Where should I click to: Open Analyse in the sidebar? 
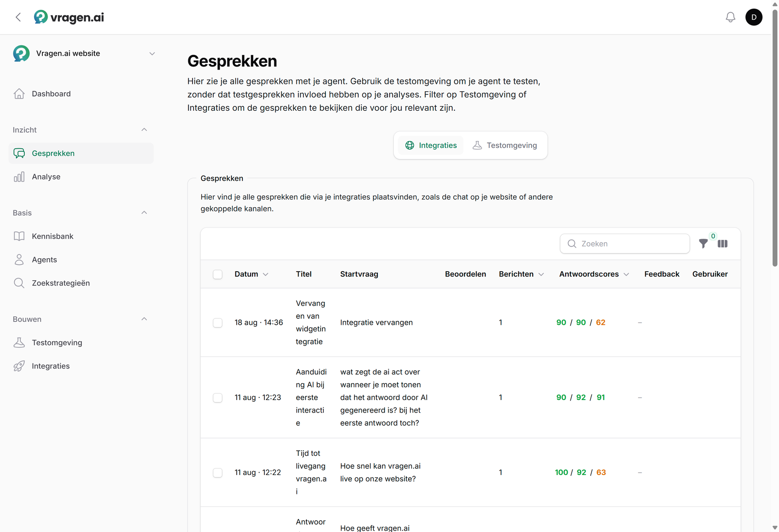click(x=81, y=177)
